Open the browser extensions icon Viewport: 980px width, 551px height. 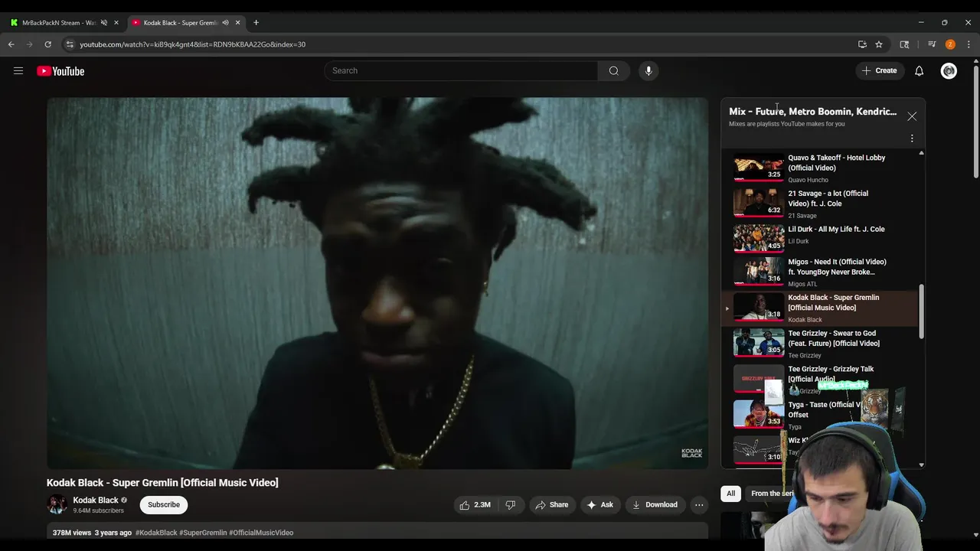click(904, 44)
